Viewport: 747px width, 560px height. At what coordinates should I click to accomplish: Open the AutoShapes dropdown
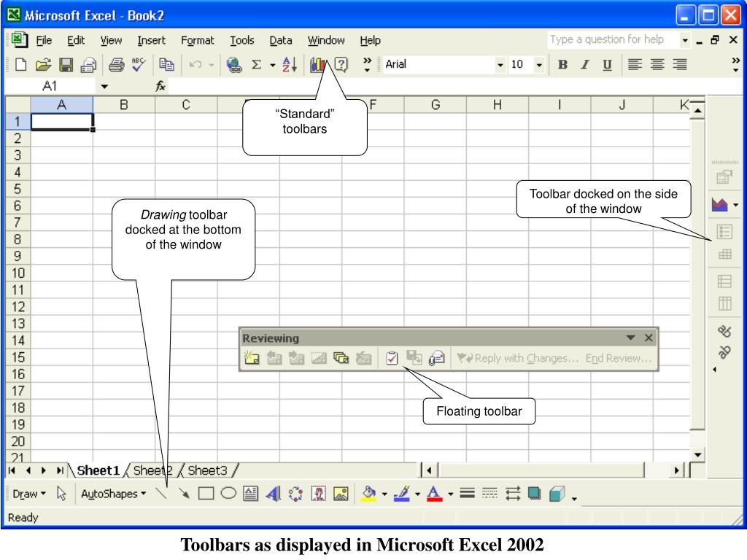113,494
